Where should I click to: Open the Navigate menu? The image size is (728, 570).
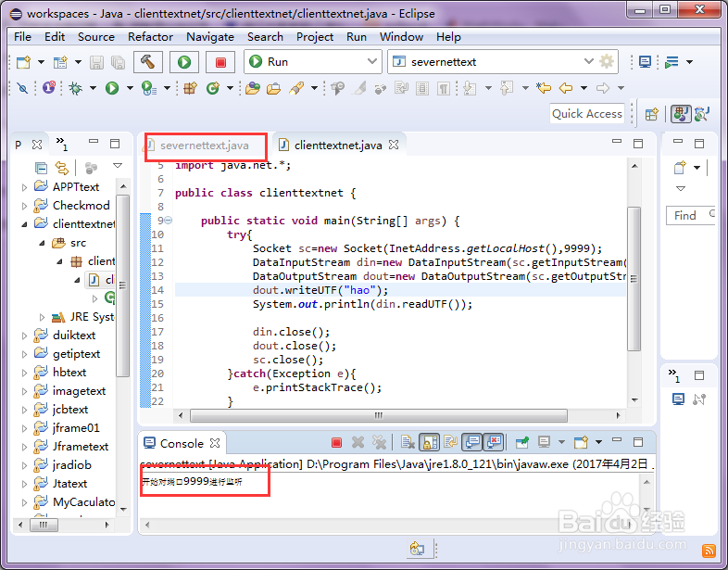tap(210, 37)
